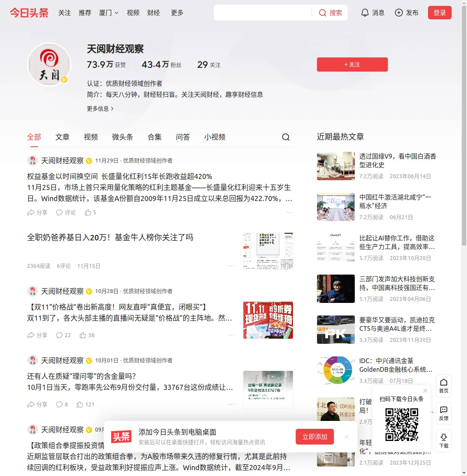The image size is (467, 476).
Task: Click the 近期最热文章 heading
Action: coord(340,137)
